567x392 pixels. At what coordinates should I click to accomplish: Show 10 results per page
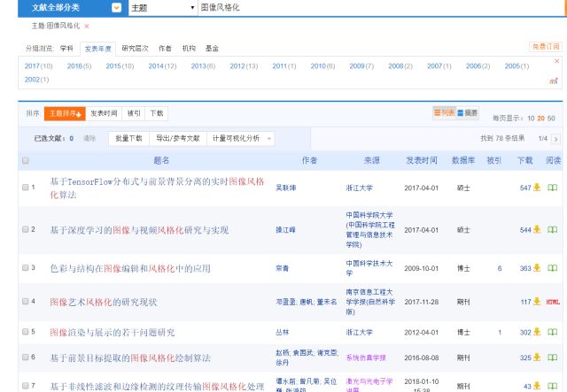[x=531, y=119]
